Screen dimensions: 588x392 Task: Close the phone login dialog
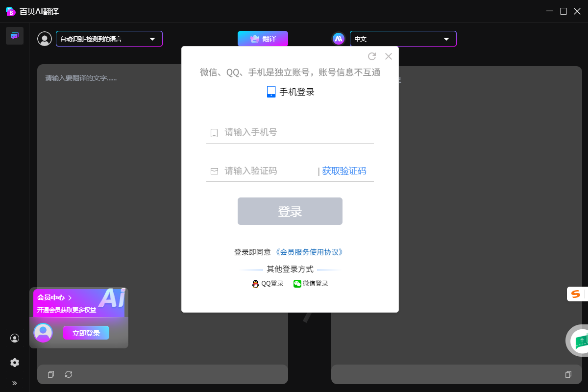(389, 56)
